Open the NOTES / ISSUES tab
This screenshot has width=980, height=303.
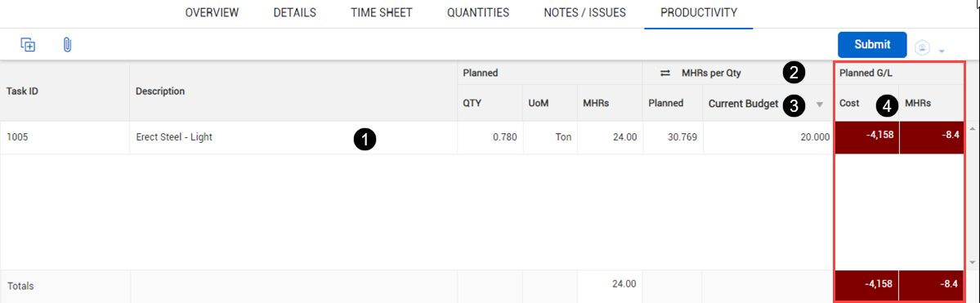pyautogui.click(x=585, y=12)
